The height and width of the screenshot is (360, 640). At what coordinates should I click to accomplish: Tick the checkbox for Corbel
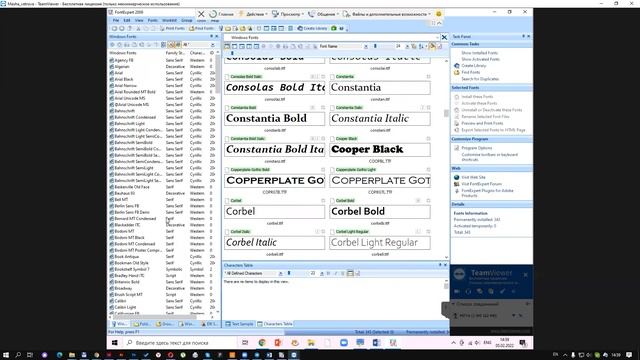(227, 201)
